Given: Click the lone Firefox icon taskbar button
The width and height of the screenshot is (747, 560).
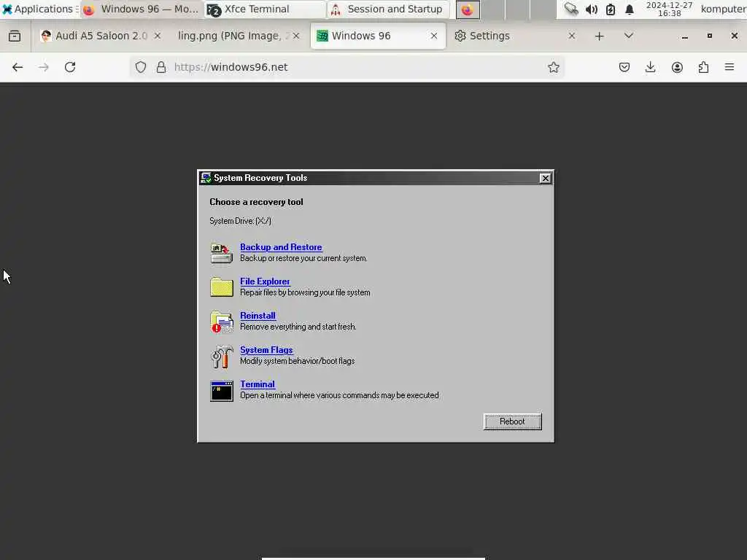Looking at the screenshot, I should 468,9.
